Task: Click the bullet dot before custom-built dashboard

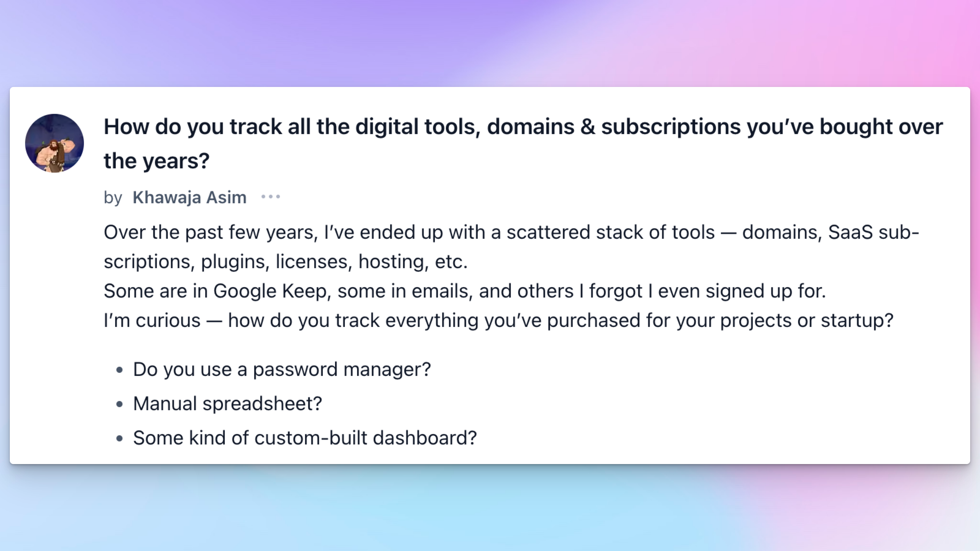Action: pos(119,438)
